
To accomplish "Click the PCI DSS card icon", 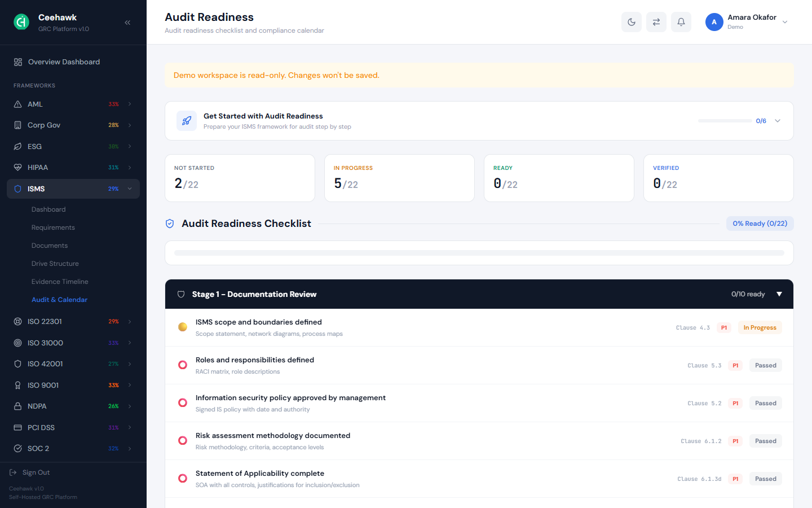I will pos(17,428).
